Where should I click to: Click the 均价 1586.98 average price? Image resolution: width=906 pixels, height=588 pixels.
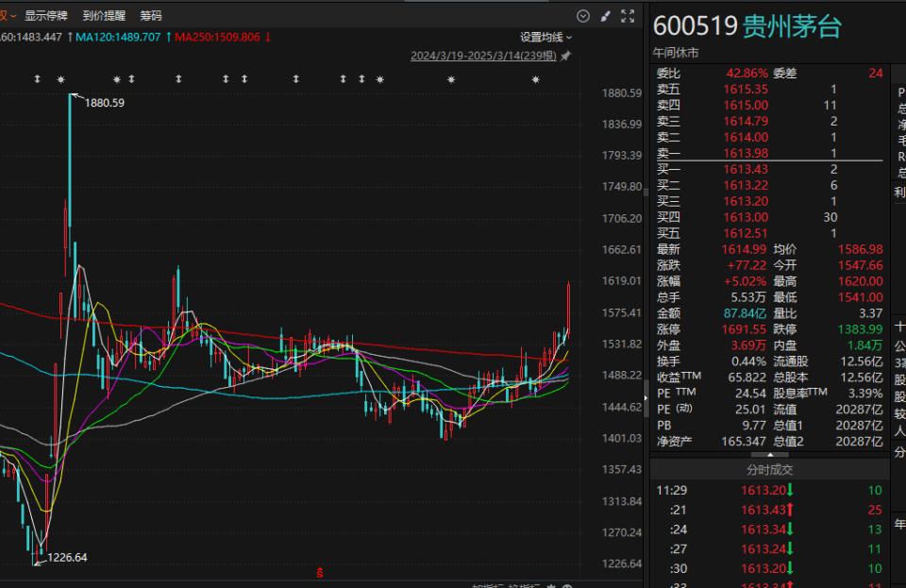pyautogui.click(x=861, y=249)
